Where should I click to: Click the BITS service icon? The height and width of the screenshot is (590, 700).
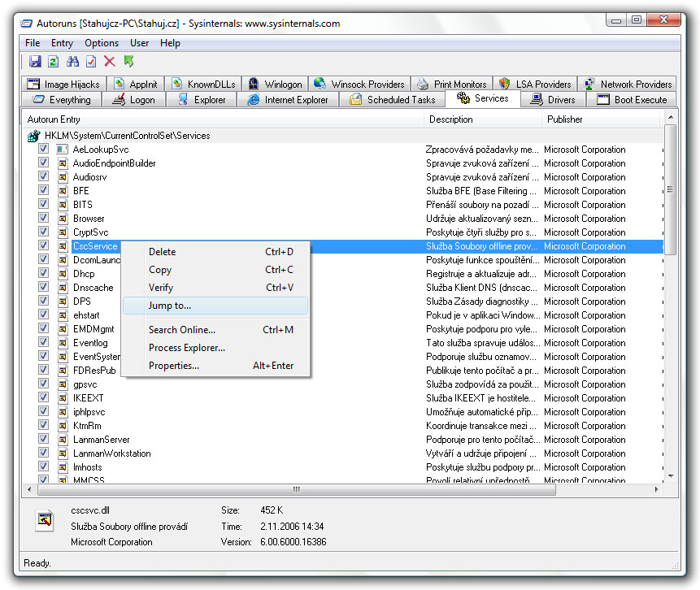63,205
